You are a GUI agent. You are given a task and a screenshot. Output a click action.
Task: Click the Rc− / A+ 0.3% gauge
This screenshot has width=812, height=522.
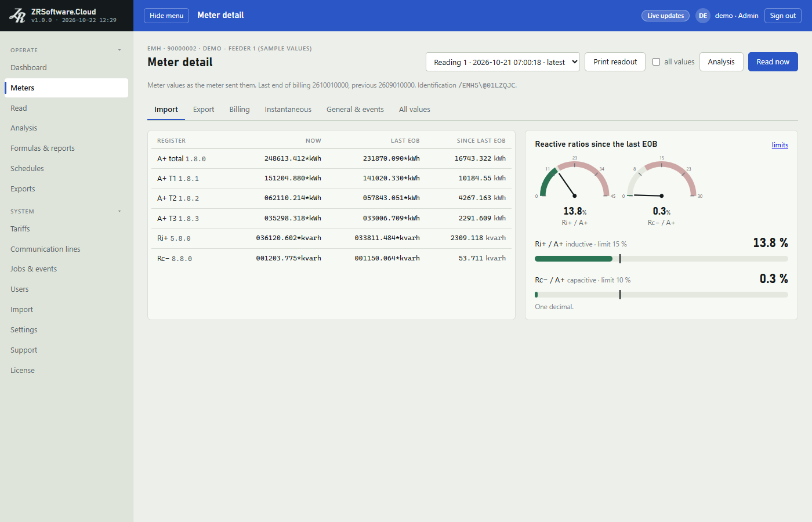(x=662, y=191)
